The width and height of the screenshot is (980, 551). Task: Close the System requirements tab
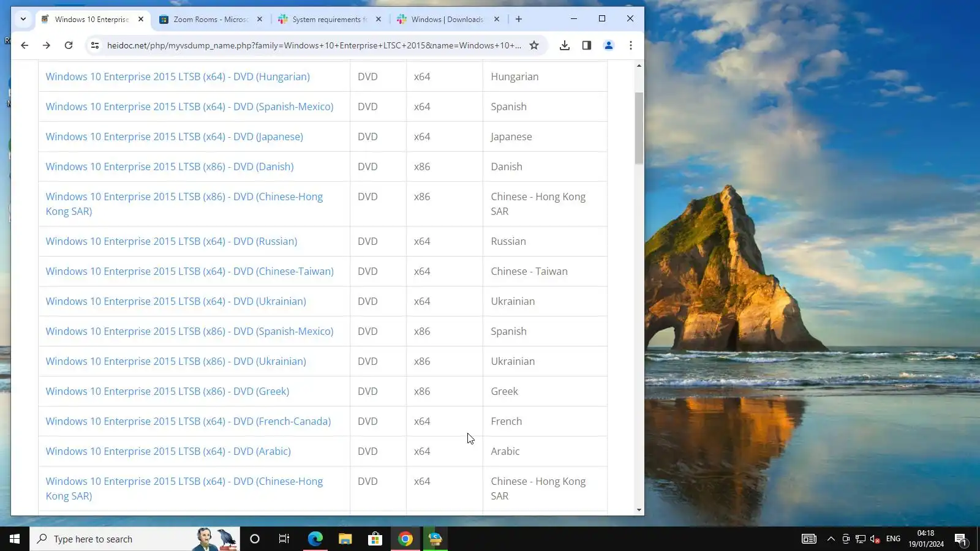(379, 19)
